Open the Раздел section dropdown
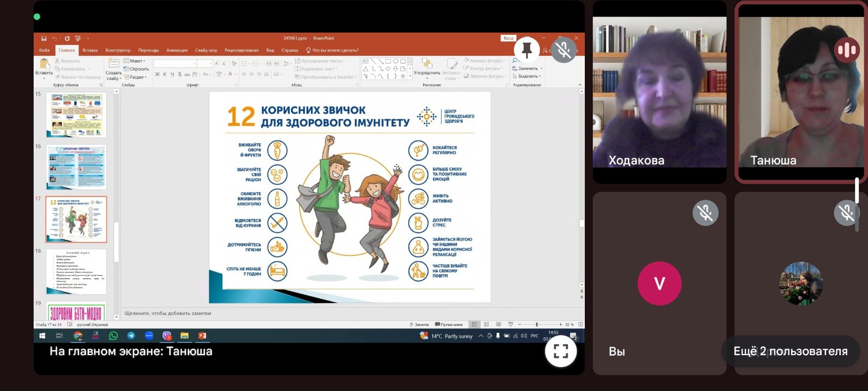The height and width of the screenshot is (391, 868). tap(137, 77)
